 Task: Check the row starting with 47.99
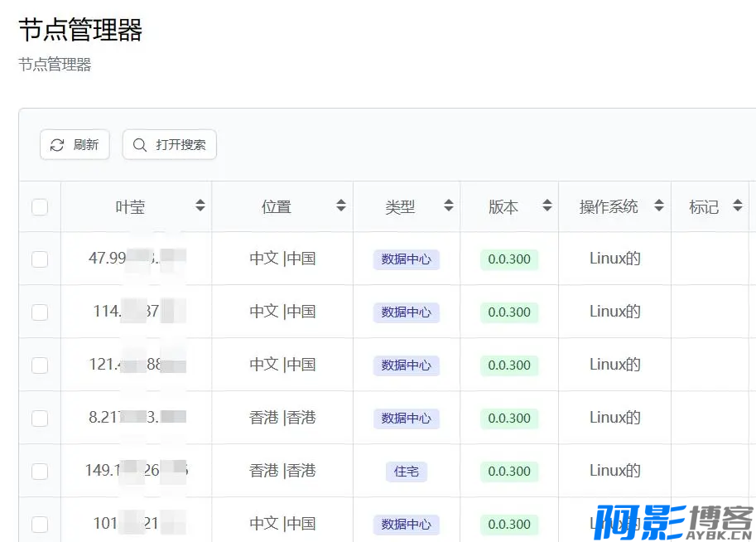tap(40, 259)
